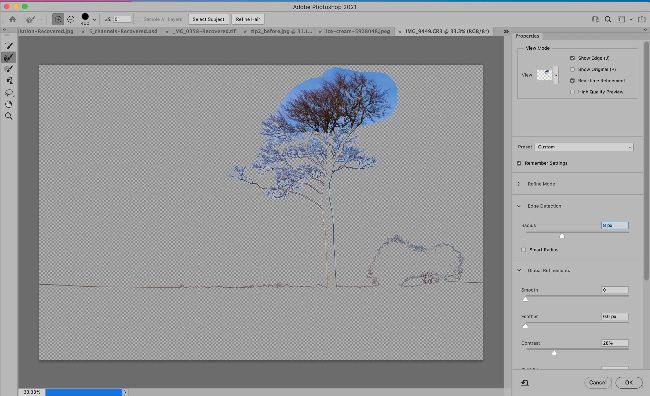Close the 5_channels-Recovered tab
This screenshot has width=650, height=396.
pos(84,32)
